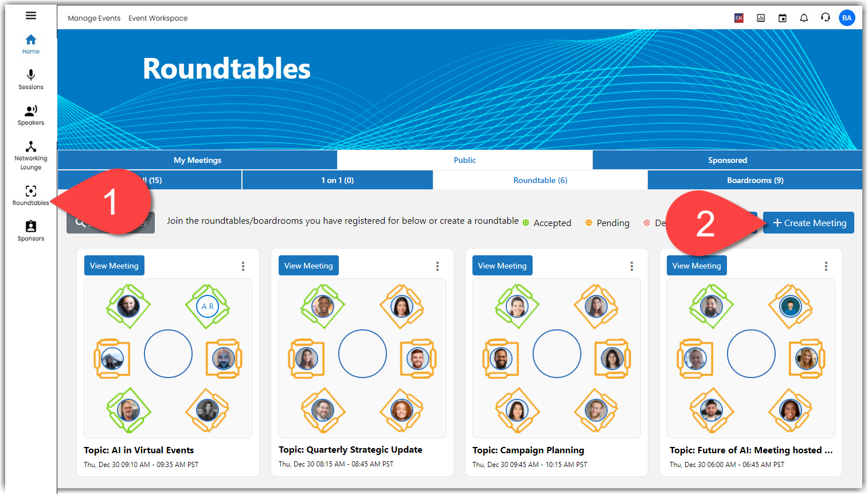
Task: Switch to the Sponsored tab
Action: pos(728,160)
